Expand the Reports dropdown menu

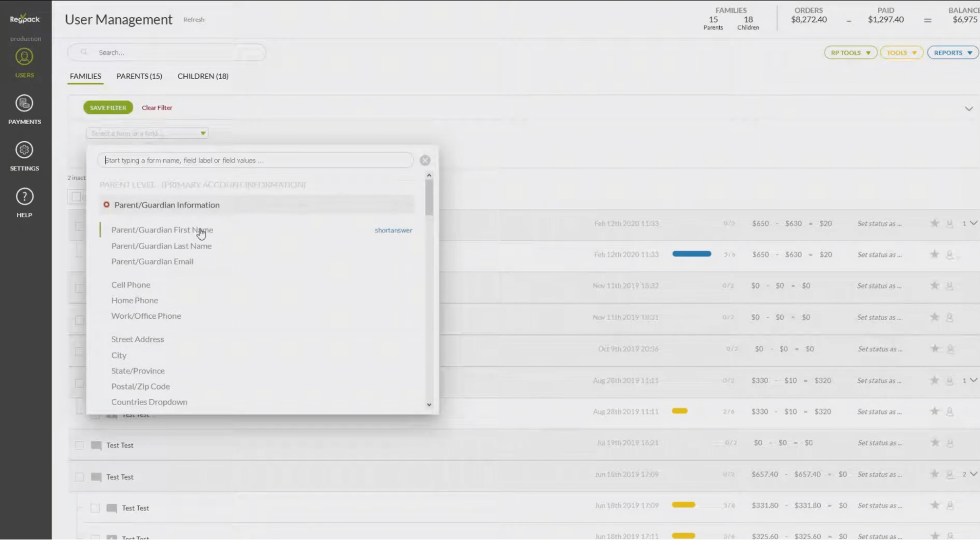pyautogui.click(x=952, y=52)
